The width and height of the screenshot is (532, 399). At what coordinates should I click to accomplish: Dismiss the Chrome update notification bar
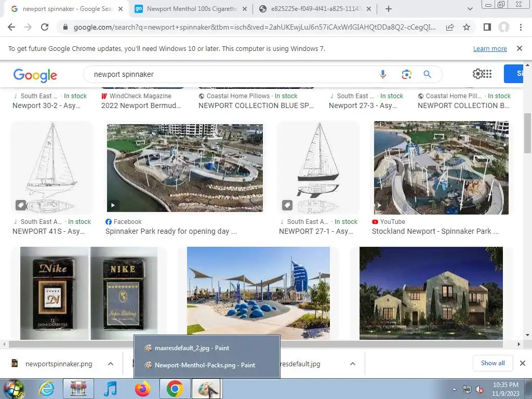point(519,48)
